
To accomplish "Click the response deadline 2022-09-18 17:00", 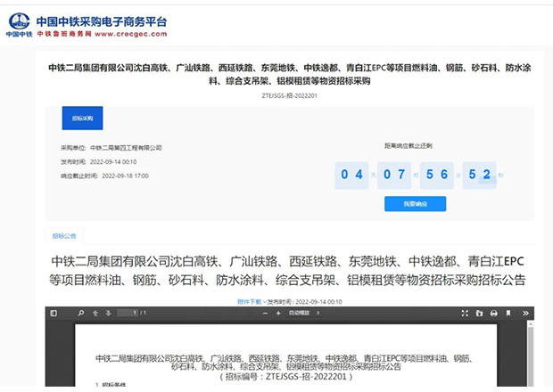I will [x=125, y=176].
